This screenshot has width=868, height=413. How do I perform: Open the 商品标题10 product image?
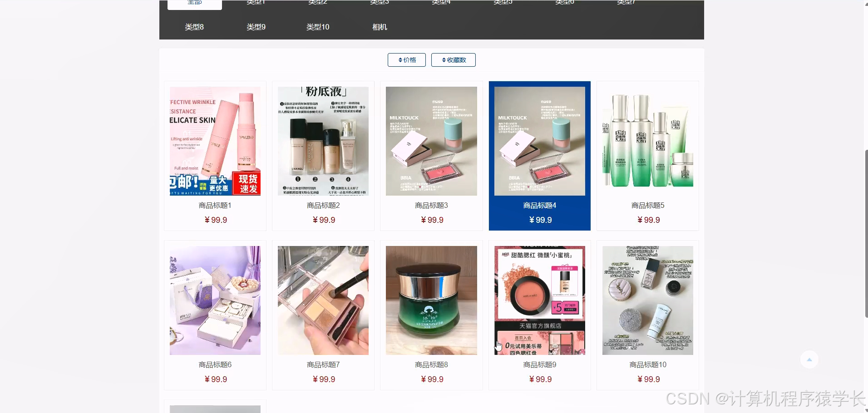648,300
